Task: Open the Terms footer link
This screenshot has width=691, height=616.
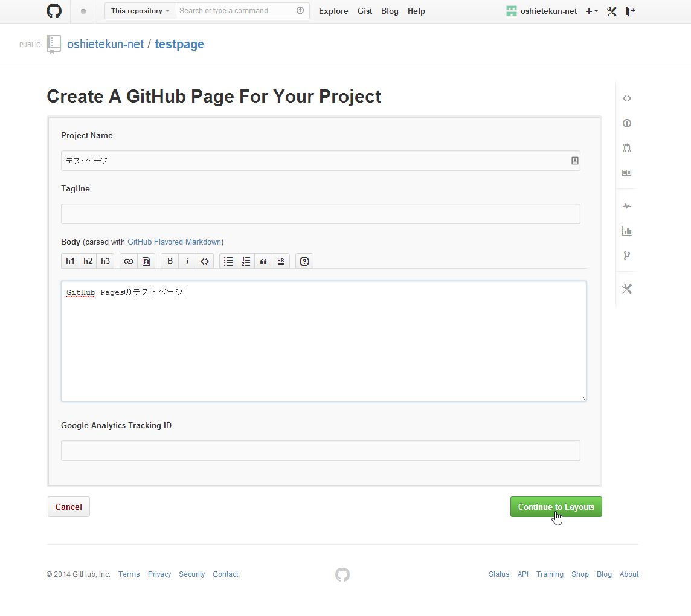Action: coord(129,574)
